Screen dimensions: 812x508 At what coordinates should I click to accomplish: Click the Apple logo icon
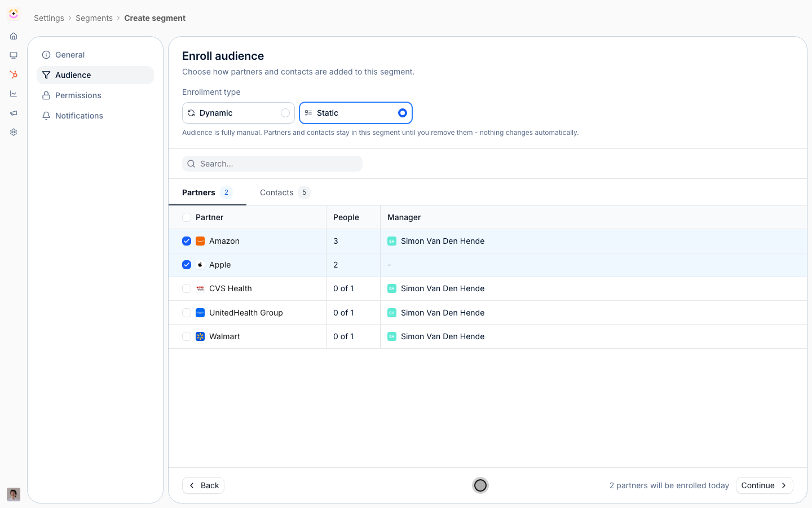[x=200, y=265]
